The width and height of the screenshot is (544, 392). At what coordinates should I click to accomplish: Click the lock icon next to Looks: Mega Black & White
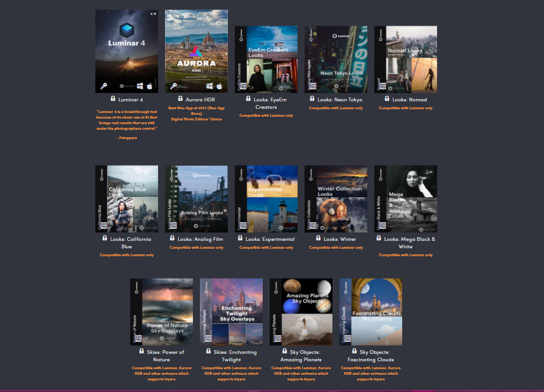(379, 238)
